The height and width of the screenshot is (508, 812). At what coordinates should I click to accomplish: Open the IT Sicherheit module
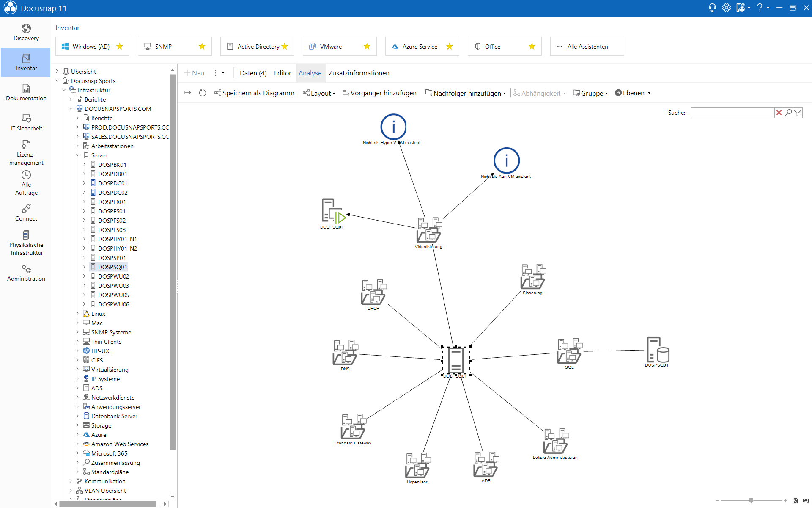26,123
